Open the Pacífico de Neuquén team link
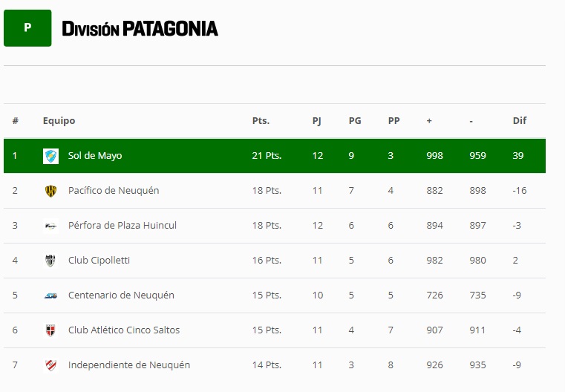 click(114, 191)
